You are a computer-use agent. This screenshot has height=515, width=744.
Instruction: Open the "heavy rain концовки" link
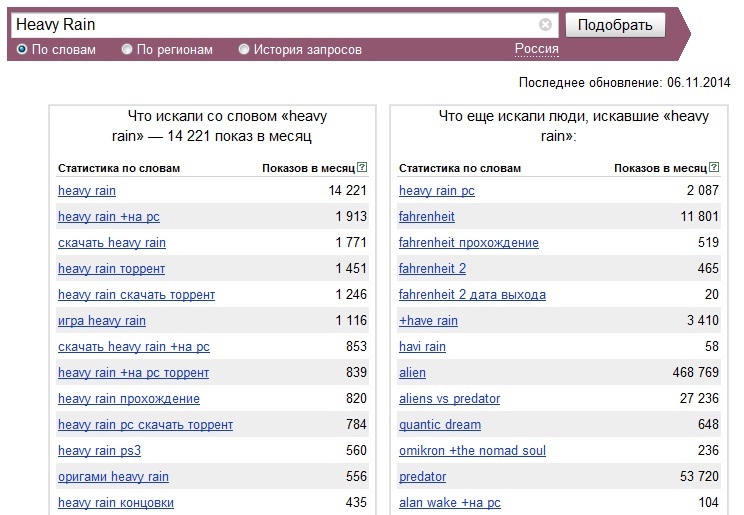116,503
